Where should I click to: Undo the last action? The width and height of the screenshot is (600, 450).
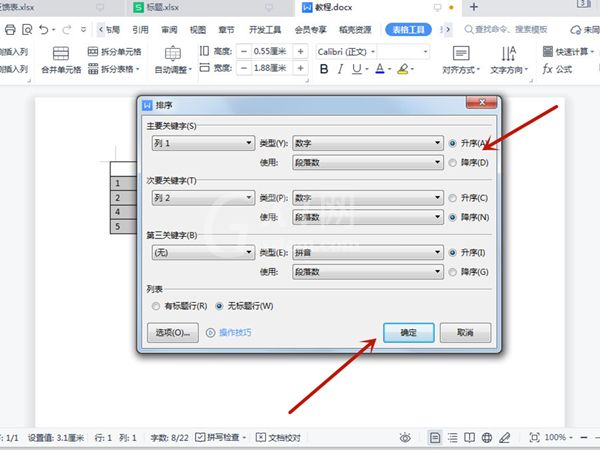pos(44,29)
